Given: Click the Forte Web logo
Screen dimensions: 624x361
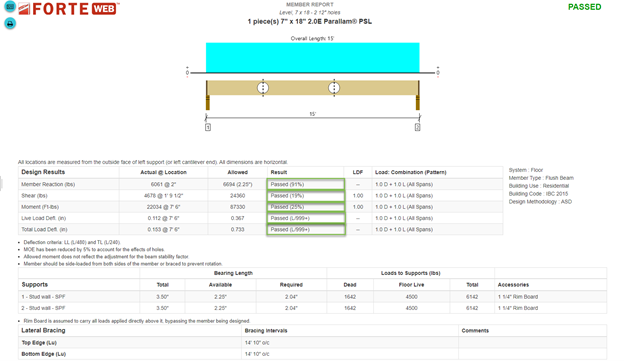Looking at the screenshot, I should pos(69,9).
